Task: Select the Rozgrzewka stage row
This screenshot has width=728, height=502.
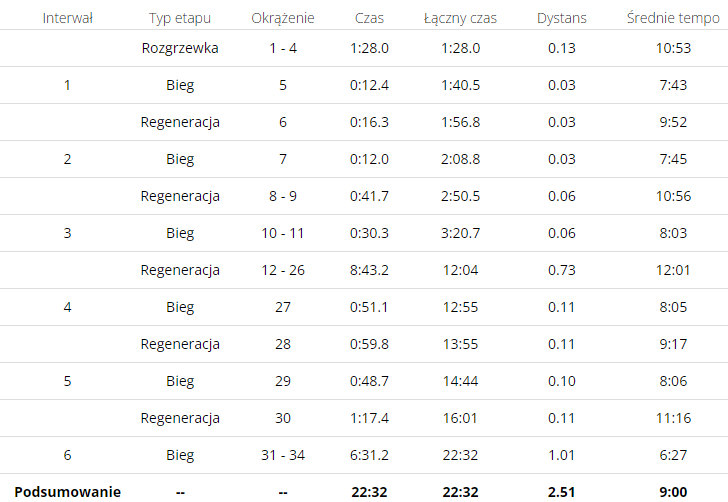Action: (x=364, y=48)
